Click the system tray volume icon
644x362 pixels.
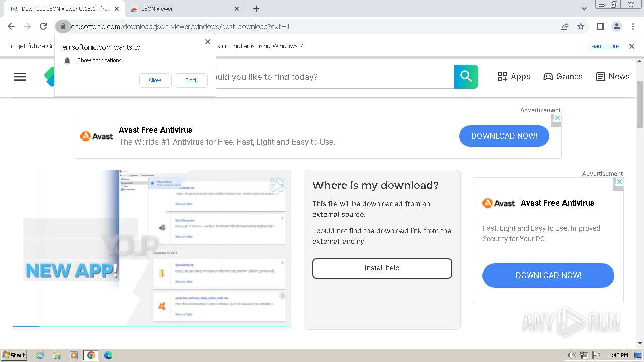pyautogui.click(x=572, y=355)
